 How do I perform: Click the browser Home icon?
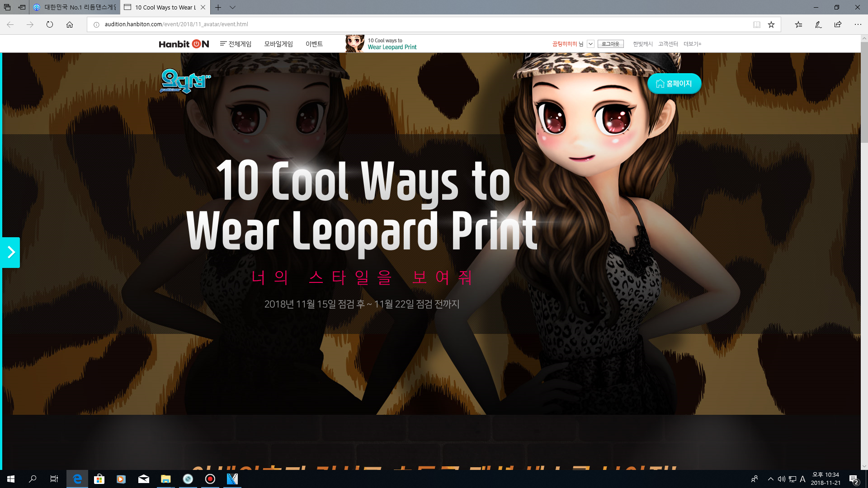pyautogui.click(x=70, y=24)
